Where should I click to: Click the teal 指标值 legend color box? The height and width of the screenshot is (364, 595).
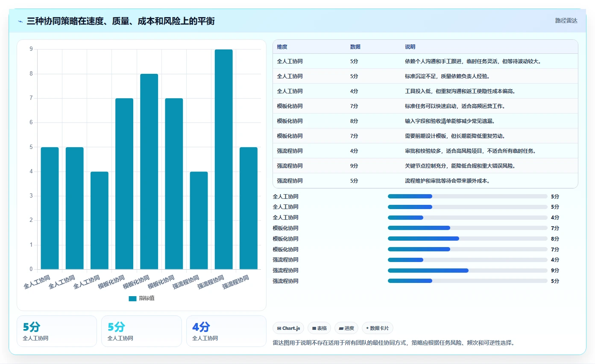click(132, 299)
